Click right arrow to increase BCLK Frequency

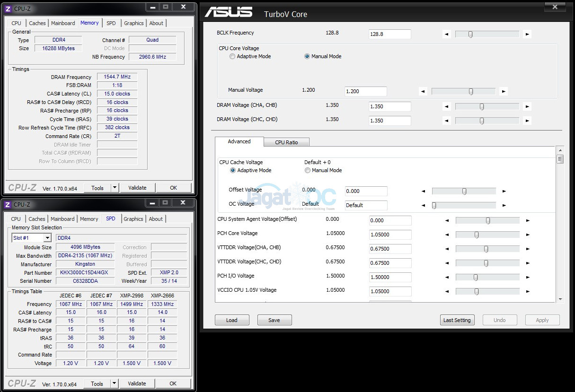(x=527, y=34)
